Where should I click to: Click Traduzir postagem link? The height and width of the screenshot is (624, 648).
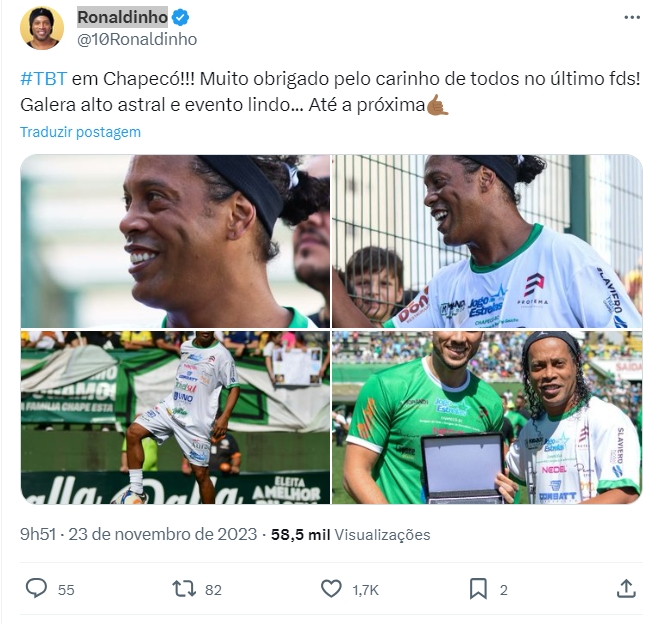click(x=80, y=132)
